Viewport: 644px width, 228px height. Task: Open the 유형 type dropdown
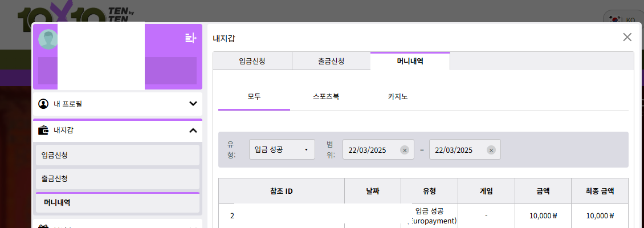click(282, 150)
